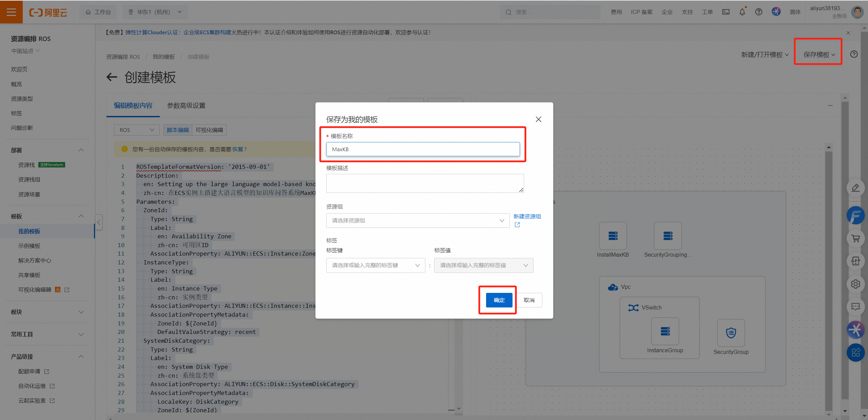
Task: Open the 标签键 combo box
Action: [x=375, y=265]
